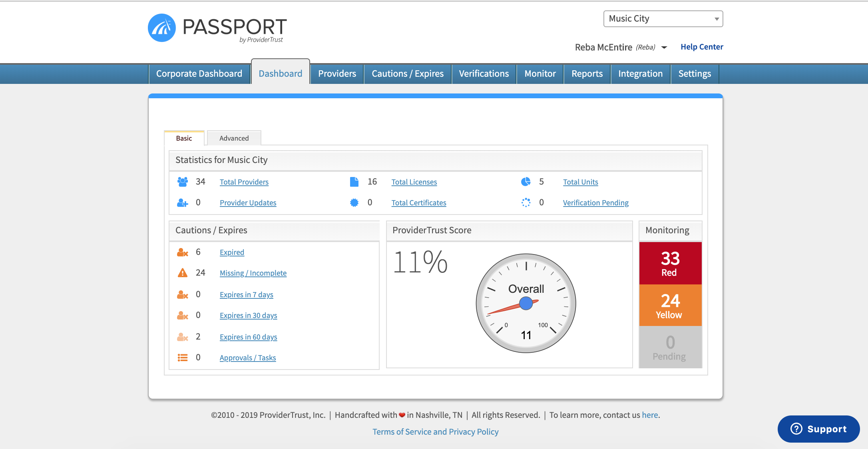Click the Expires in 7 days icon

click(183, 295)
